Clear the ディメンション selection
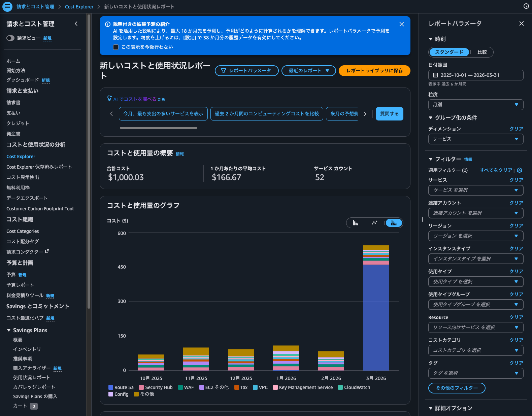Screen dimensions: 532x416 point(516,129)
